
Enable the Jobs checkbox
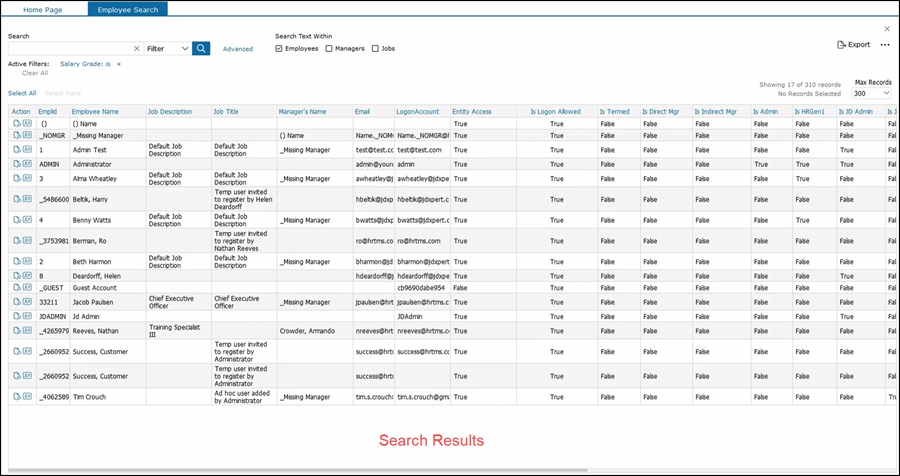375,48
